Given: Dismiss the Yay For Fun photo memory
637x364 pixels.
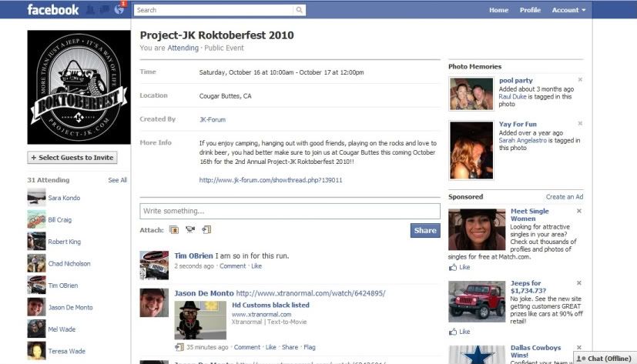Looking at the screenshot, I should pyautogui.click(x=580, y=123).
